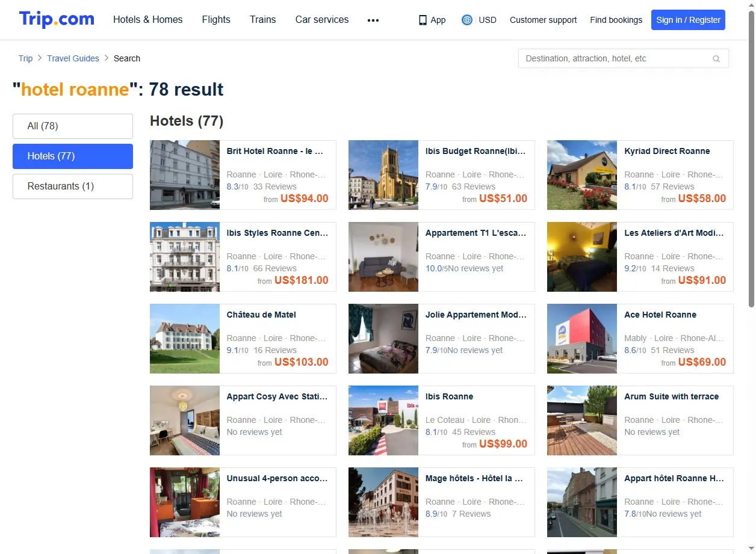The image size is (756, 554).
Task: Click Arum Suite with terrace title
Action: [672, 397]
